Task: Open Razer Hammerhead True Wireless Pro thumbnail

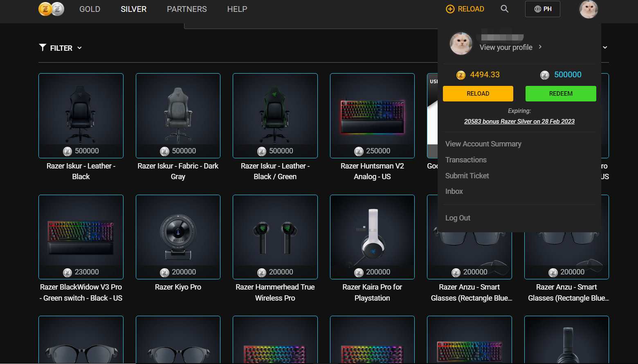Action: click(275, 237)
